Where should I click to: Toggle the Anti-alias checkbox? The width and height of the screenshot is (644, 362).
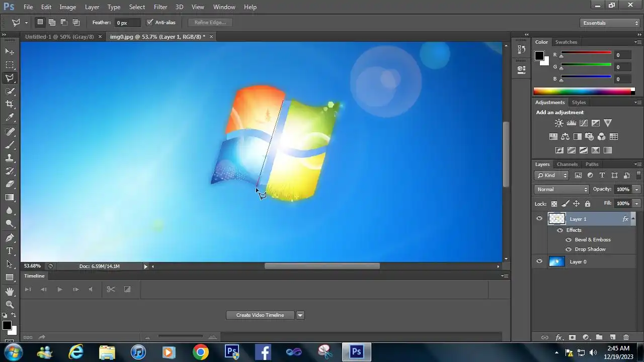(x=149, y=22)
